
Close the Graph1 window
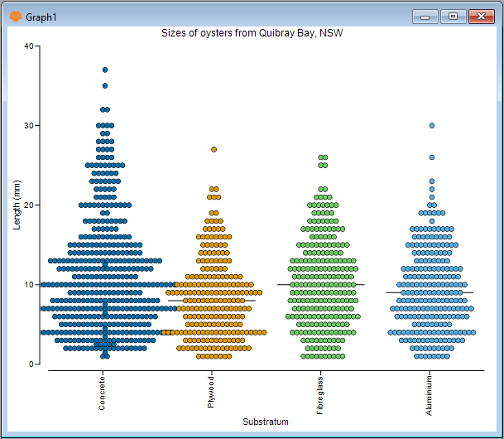point(479,16)
